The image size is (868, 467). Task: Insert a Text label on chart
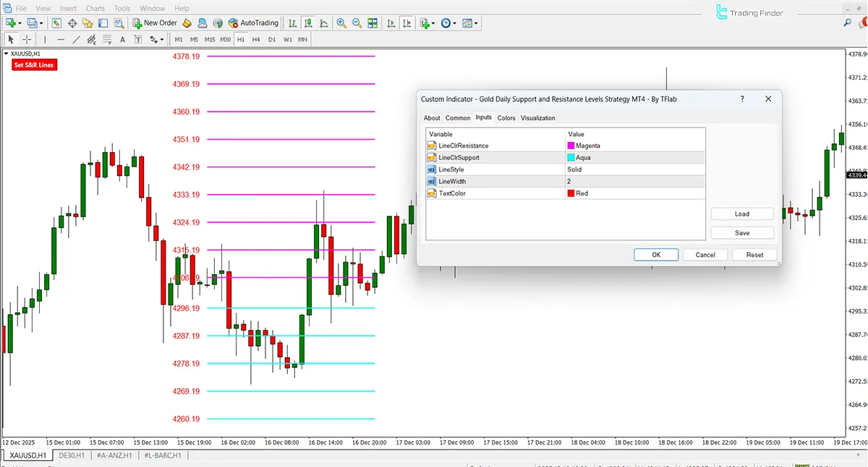pyautogui.click(x=122, y=39)
